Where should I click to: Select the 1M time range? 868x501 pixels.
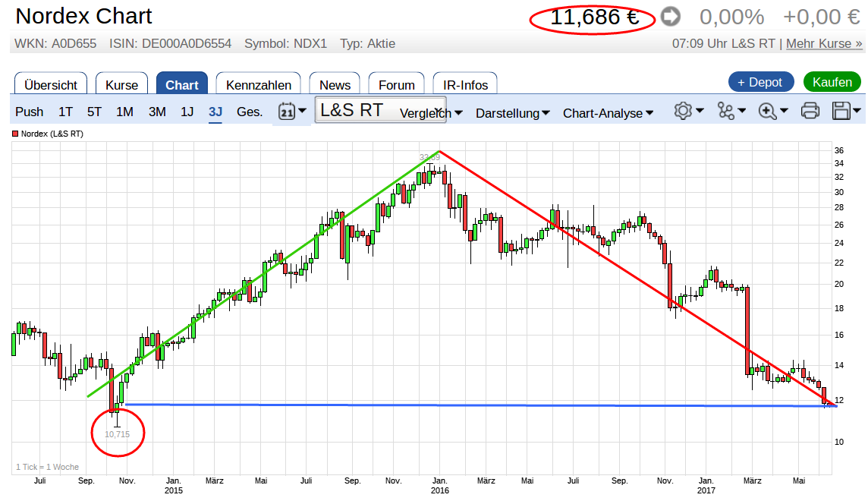click(x=124, y=112)
